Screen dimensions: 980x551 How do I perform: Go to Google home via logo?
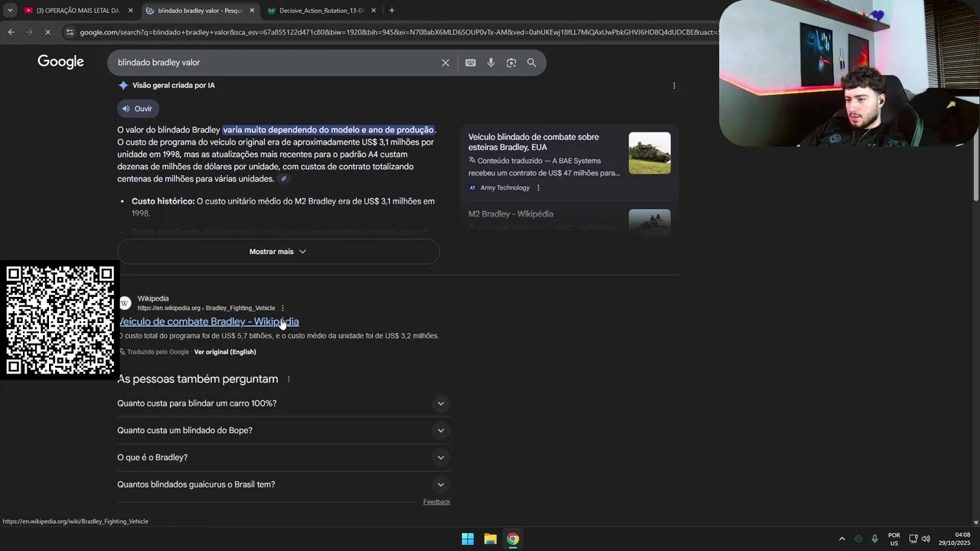click(x=60, y=62)
